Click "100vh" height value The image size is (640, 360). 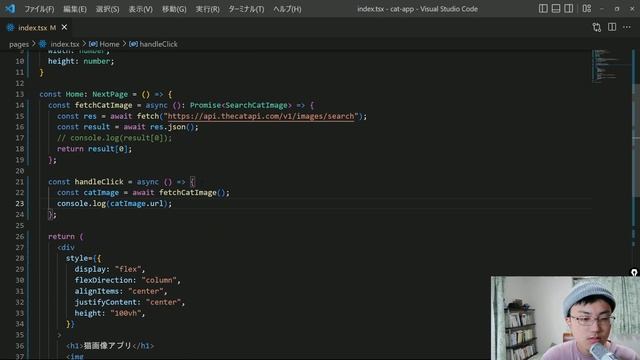coord(126,313)
